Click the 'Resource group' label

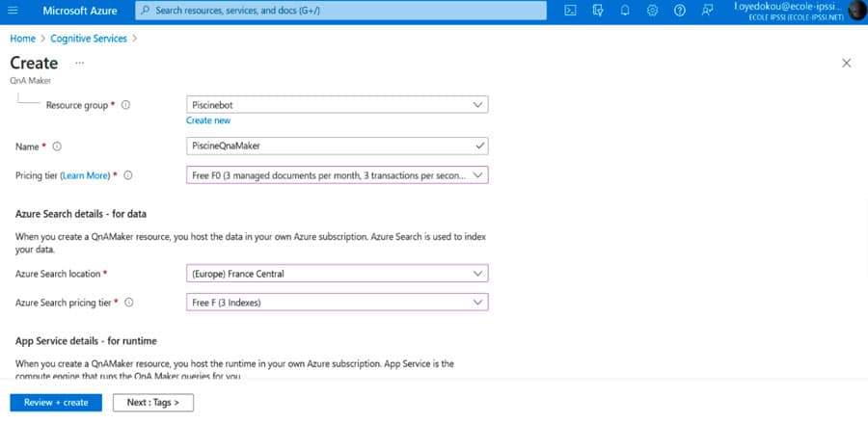(77, 104)
